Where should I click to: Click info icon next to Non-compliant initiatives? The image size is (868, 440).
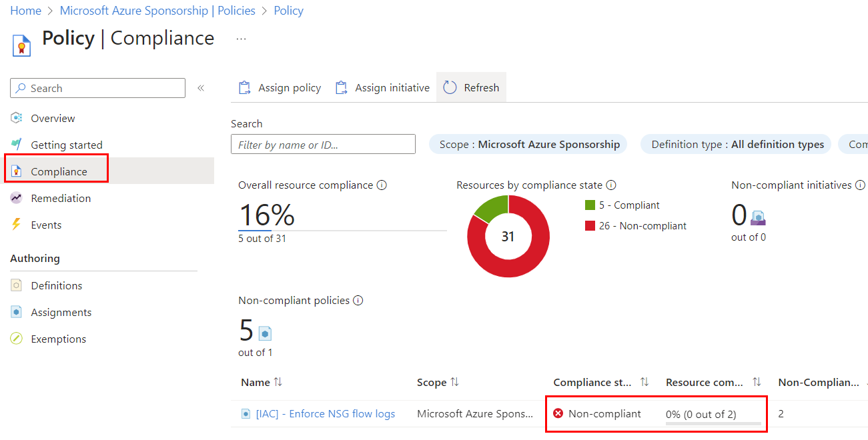tap(860, 185)
